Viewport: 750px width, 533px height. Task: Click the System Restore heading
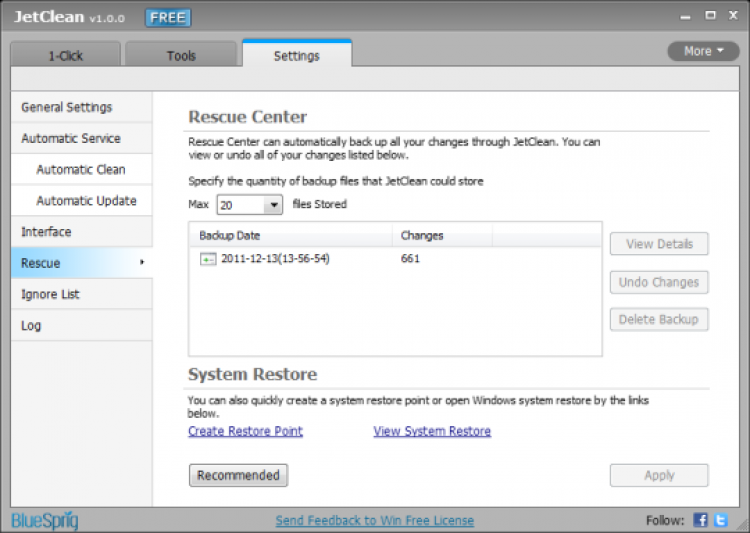[x=253, y=374]
